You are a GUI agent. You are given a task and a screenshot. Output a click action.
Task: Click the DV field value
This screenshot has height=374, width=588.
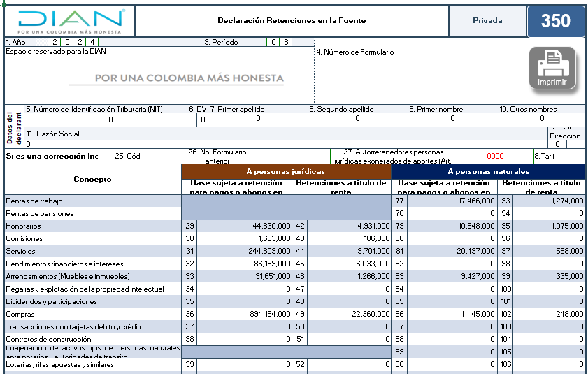203,120
